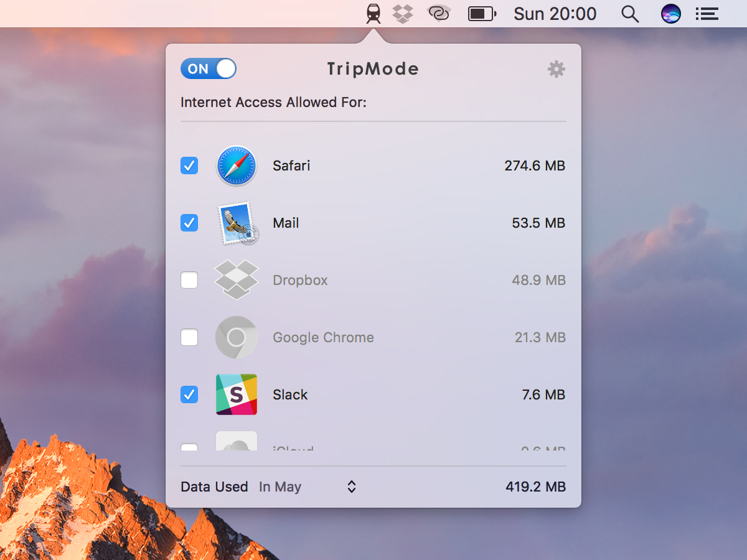Click the Internet Access Allowed For label
Image resolution: width=747 pixels, height=560 pixels.
coord(273,102)
